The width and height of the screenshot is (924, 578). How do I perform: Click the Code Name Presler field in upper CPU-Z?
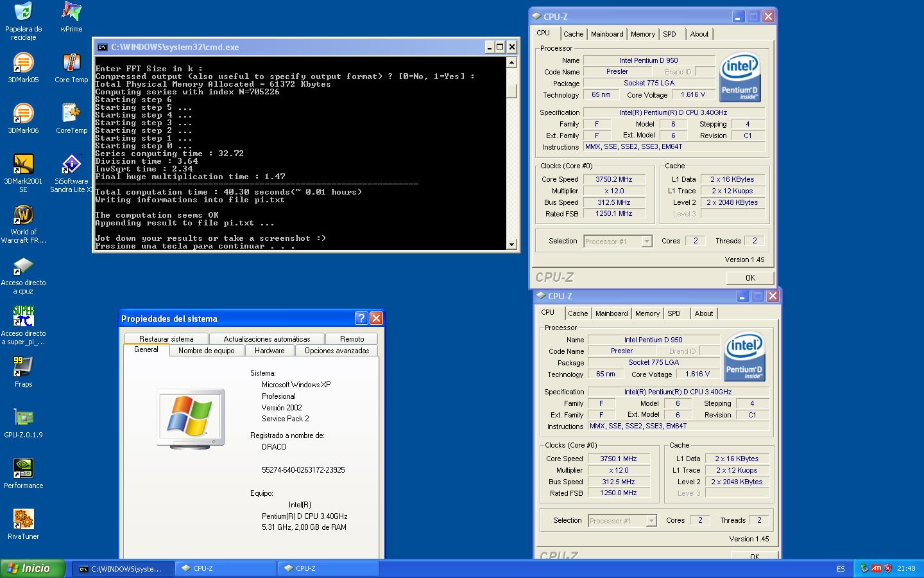pos(617,71)
